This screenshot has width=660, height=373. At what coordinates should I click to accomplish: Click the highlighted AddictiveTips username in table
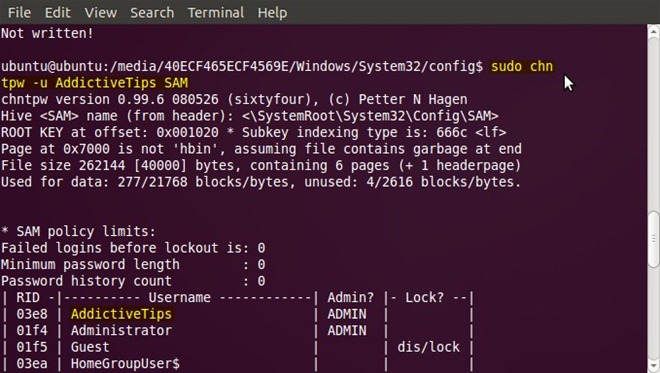click(121, 314)
